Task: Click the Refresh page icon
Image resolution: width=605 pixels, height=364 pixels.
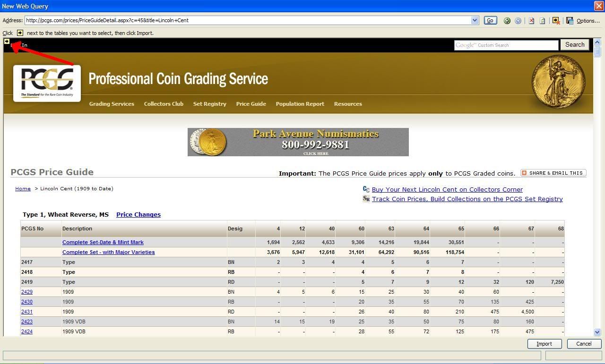Action: (542, 21)
